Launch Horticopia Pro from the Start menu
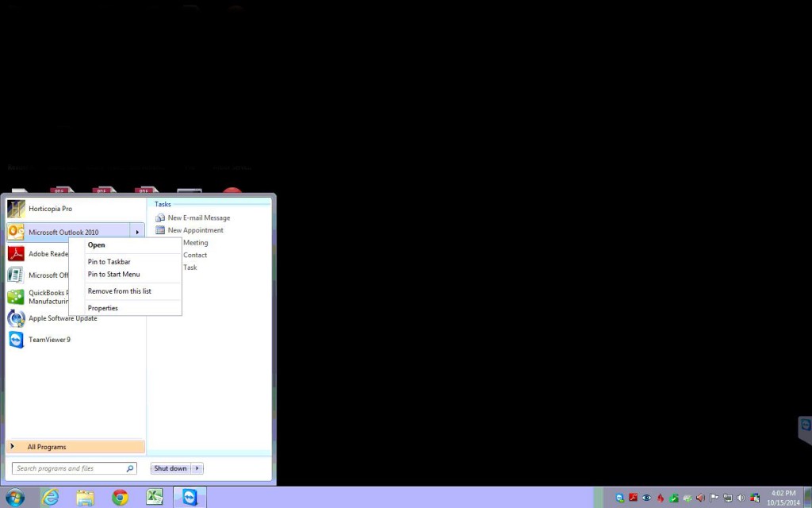Viewport: 812px width, 508px height. pyautogui.click(x=50, y=208)
